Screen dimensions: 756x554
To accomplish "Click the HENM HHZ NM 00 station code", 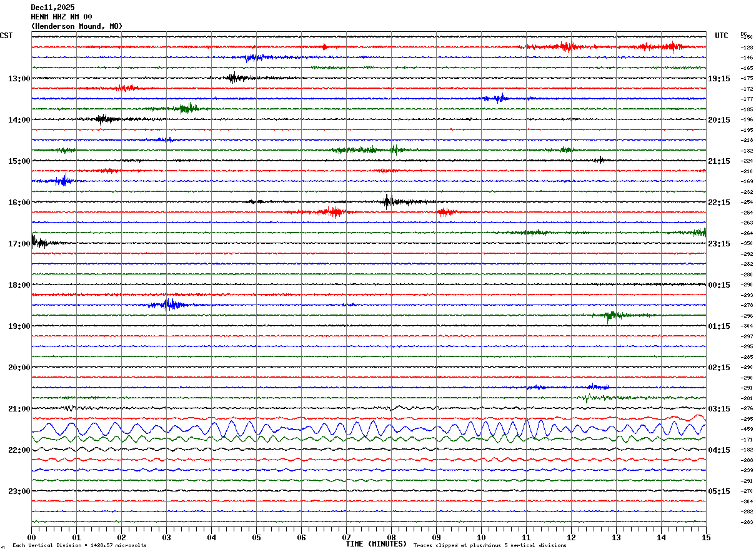I will (61, 17).
